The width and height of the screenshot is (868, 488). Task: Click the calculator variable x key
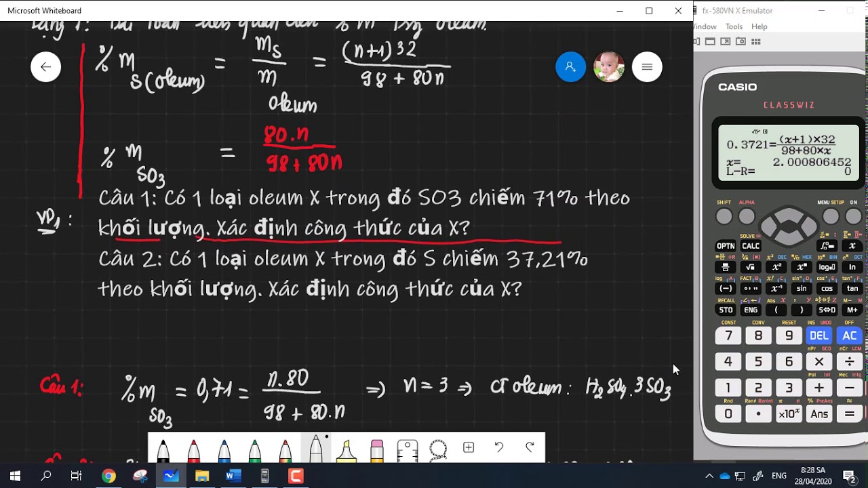click(852, 246)
